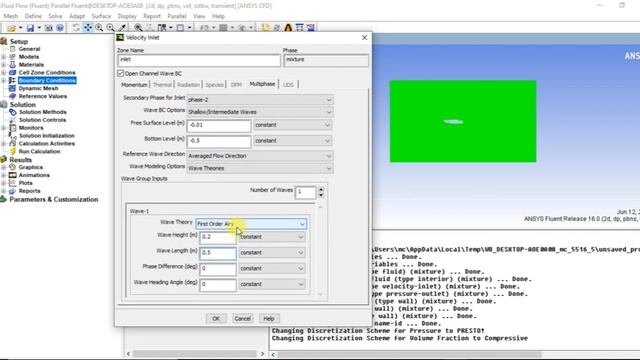Select the rotate view tool
Viewport: 640px width, 360px height.
pos(76,28)
